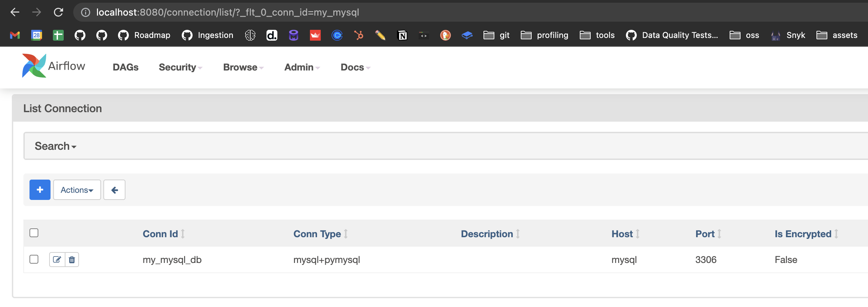Screen dimensions: 868x307
Task: Open the Browse menu
Action: coord(243,67)
